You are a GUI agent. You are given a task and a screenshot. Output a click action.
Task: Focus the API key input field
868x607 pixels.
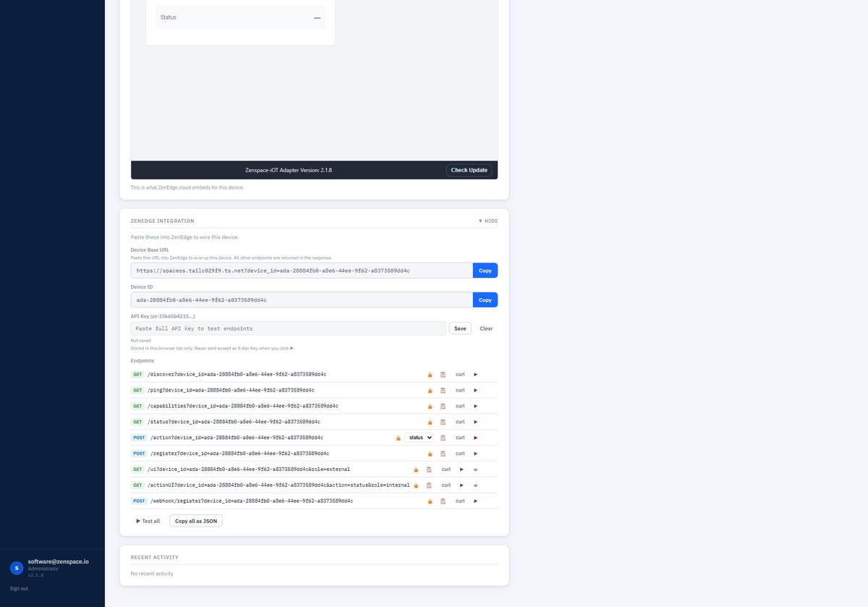289,328
